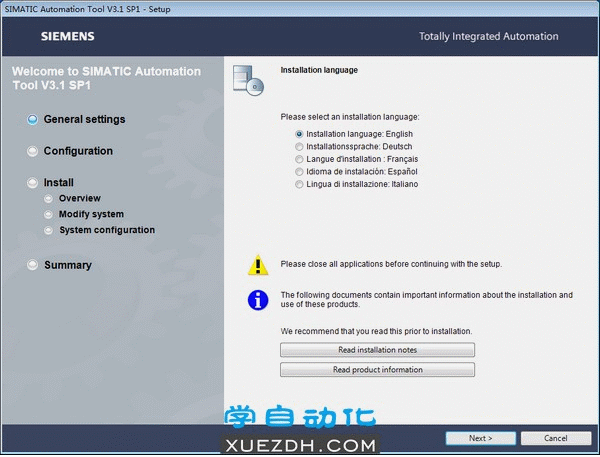Click the Totally Integrated Automation text
600x457 pixels.
(489, 36)
